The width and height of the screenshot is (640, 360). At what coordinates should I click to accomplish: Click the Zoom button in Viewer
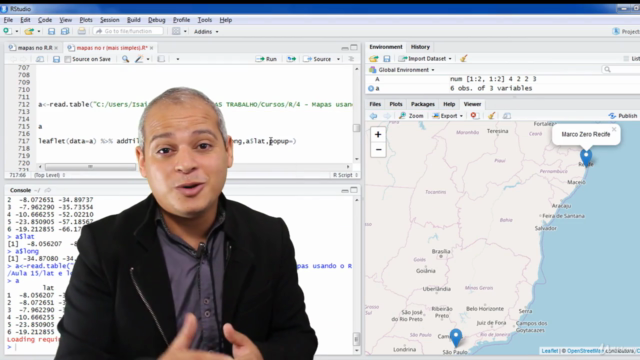(411, 116)
